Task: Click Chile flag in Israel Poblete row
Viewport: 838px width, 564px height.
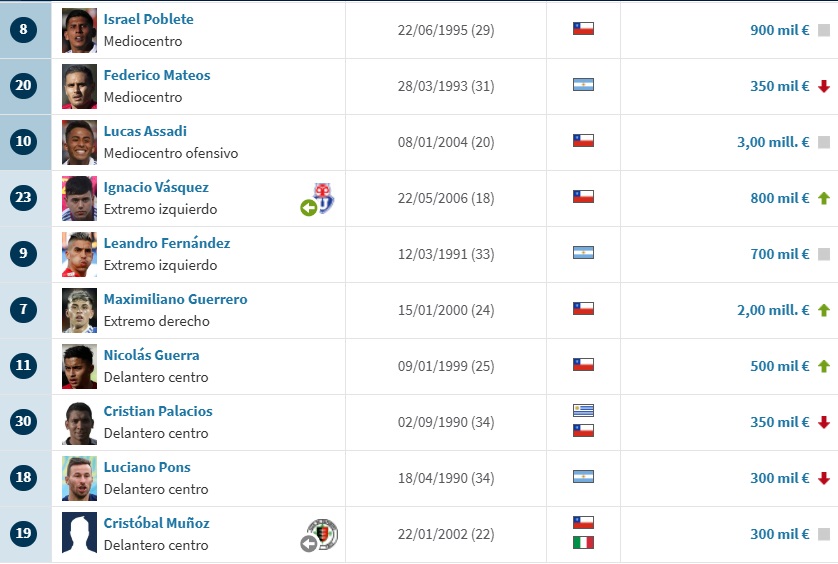Action: 583,29
